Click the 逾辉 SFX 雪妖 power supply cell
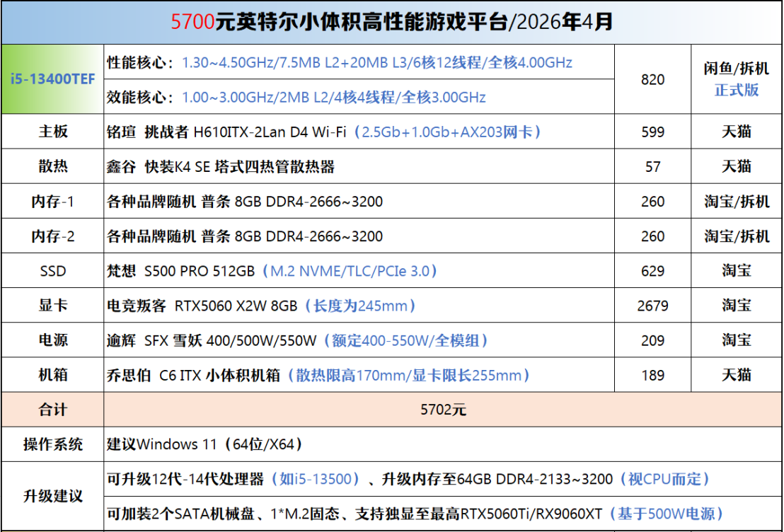This screenshot has width=784, height=532. [359, 340]
